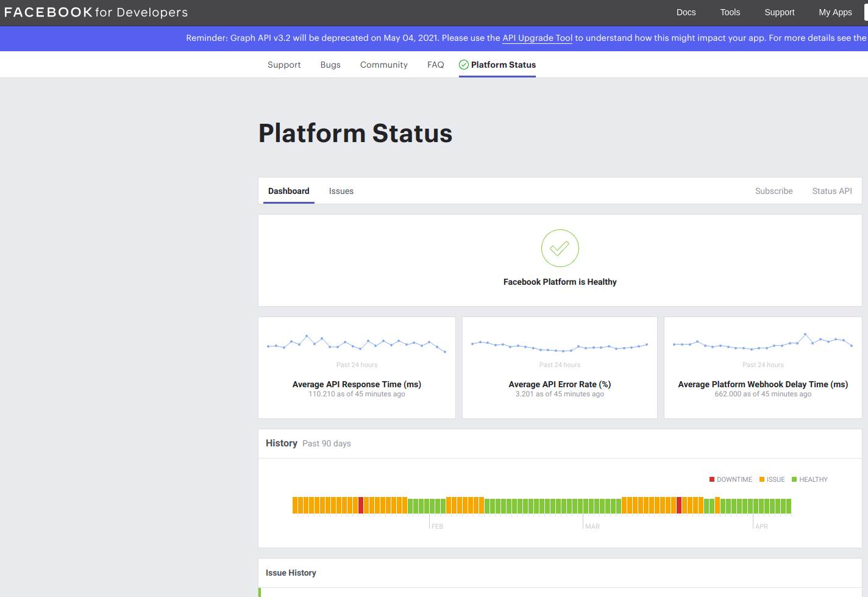Switch to the Issues tab
This screenshot has height=597, width=868.
[x=341, y=191]
